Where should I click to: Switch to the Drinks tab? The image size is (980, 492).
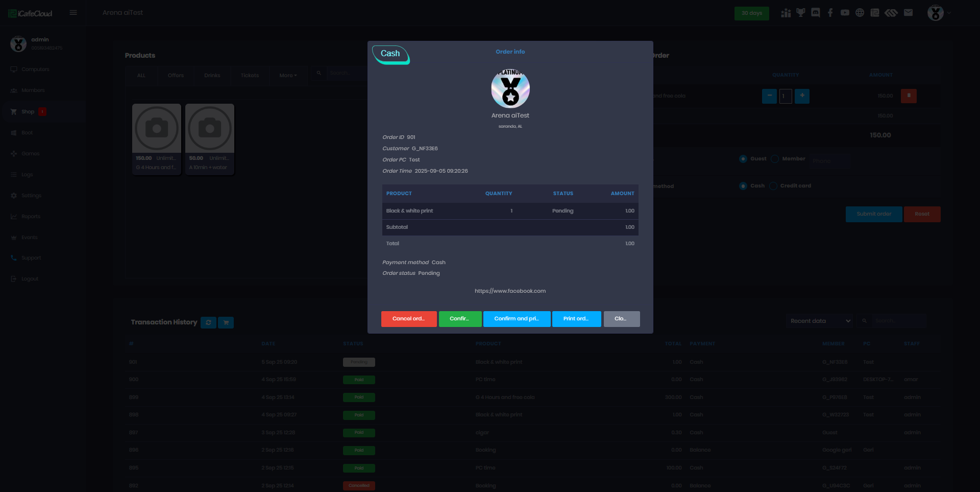(212, 76)
